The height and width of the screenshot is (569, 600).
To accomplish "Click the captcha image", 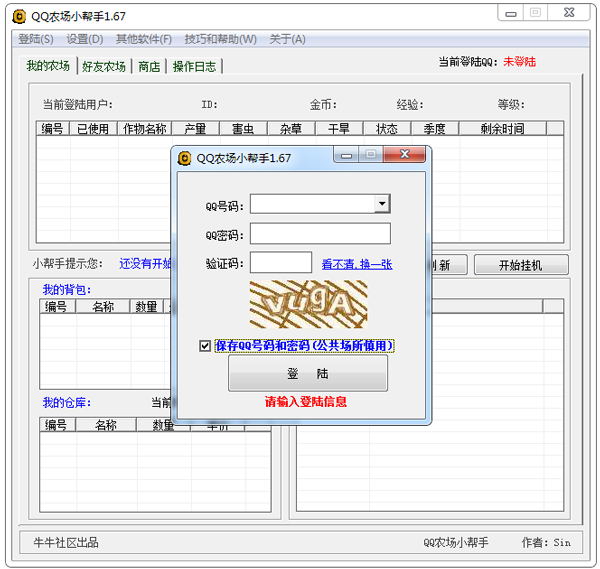I will coord(308,304).
